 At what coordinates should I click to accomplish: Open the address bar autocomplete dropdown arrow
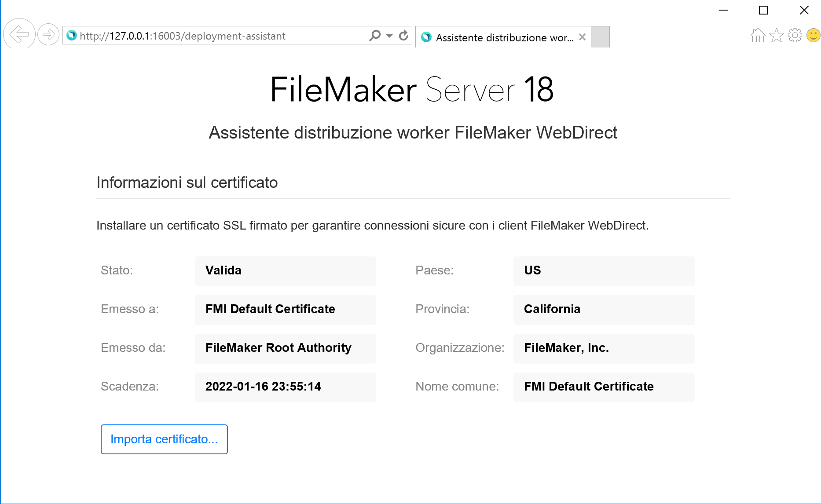pyautogui.click(x=389, y=36)
